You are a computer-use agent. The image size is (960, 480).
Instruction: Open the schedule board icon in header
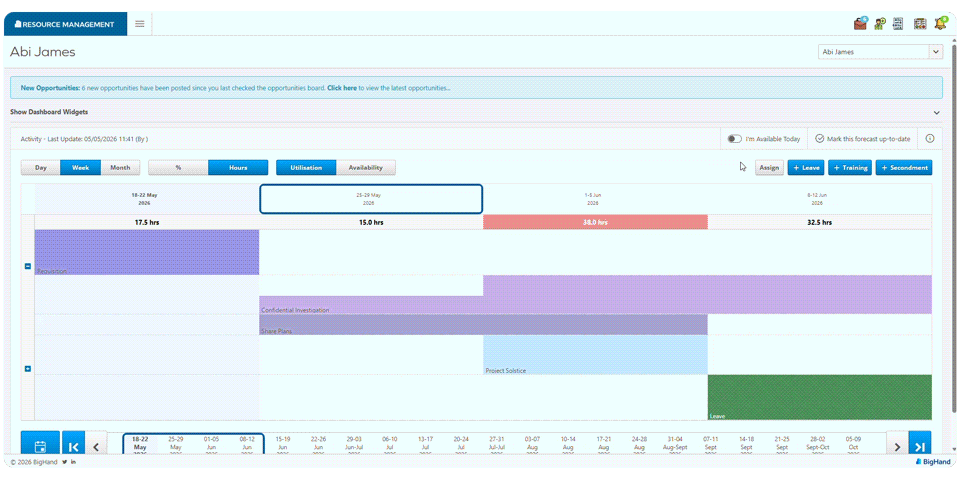(920, 24)
